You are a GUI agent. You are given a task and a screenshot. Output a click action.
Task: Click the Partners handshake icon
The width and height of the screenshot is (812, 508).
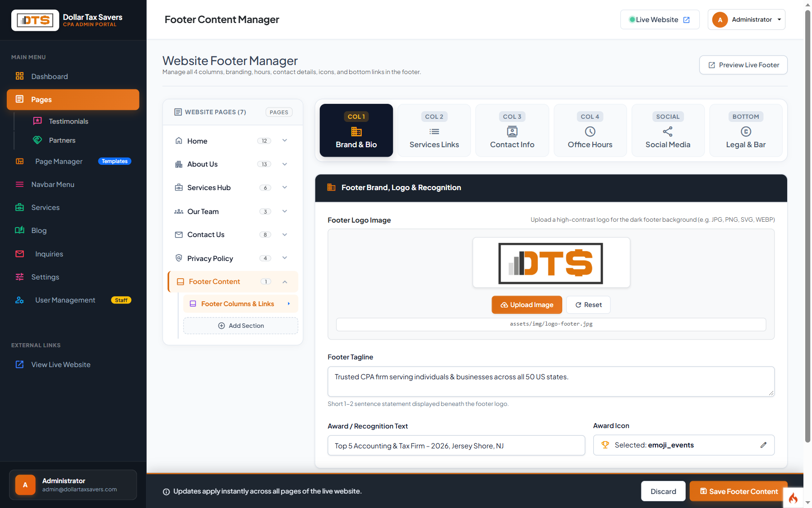coord(37,140)
